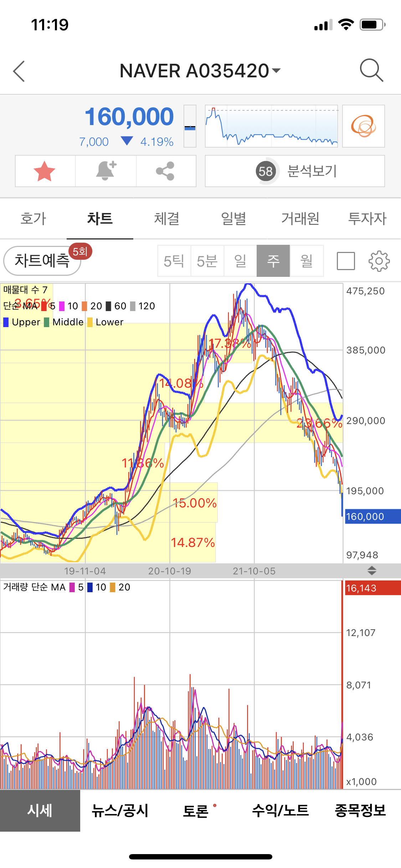Tap the status bar battery icon
The image size is (401, 868).
tap(372, 25)
